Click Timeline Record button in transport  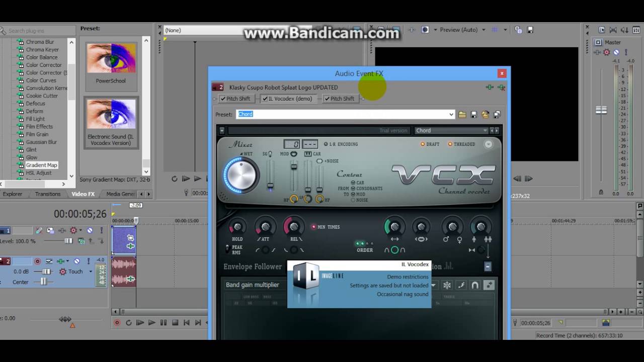click(117, 323)
